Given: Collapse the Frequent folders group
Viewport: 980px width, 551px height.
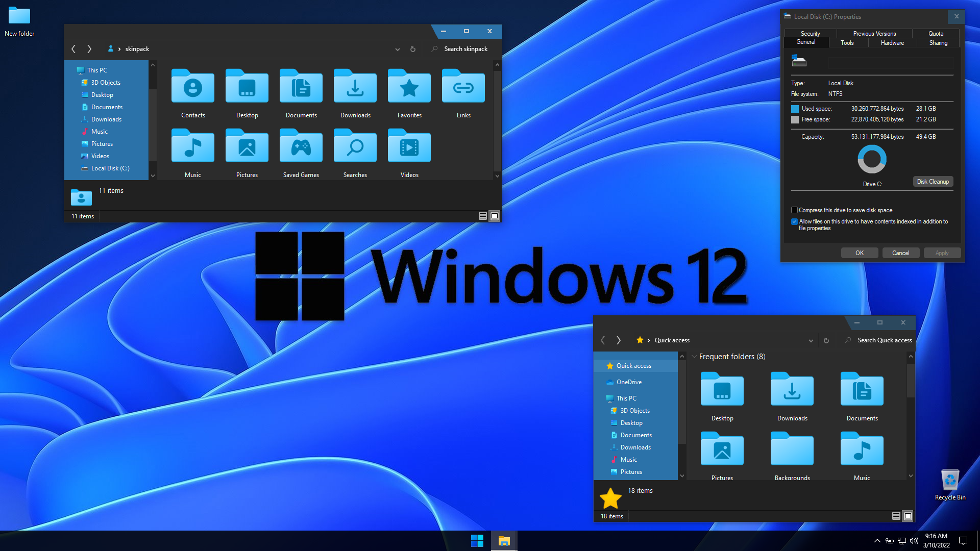Looking at the screenshot, I should click(x=694, y=357).
